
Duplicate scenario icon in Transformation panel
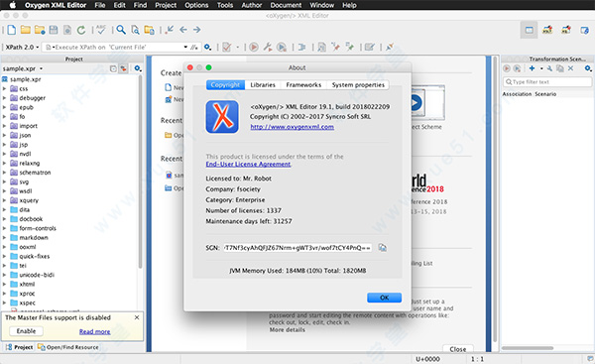click(x=559, y=68)
